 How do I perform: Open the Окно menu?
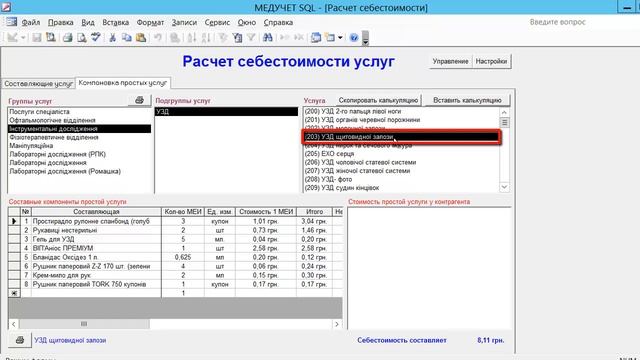pos(247,22)
